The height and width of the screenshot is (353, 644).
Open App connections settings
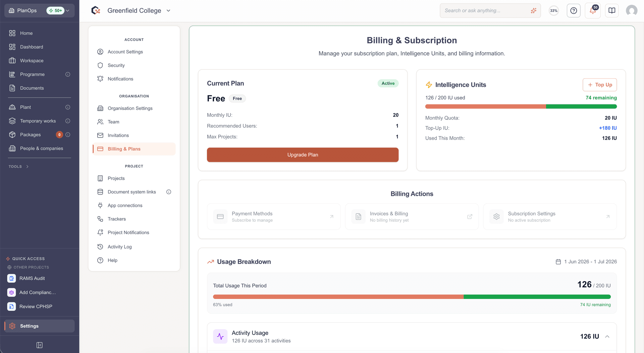(x=134, y=205)
